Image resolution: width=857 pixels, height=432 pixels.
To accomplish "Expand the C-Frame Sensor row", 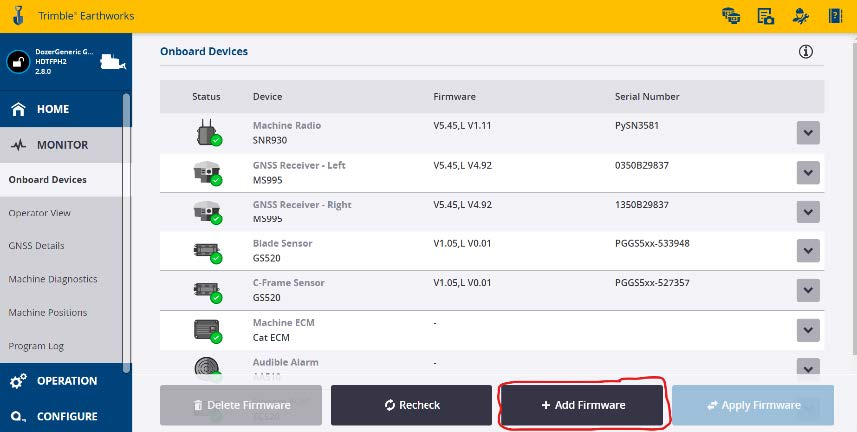I will [808, 290].
